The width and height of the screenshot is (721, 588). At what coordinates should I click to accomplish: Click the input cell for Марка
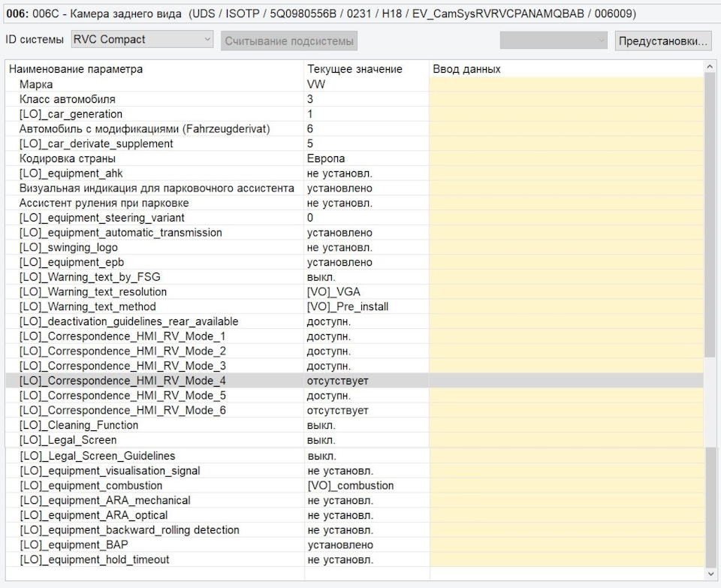[566, 84]
